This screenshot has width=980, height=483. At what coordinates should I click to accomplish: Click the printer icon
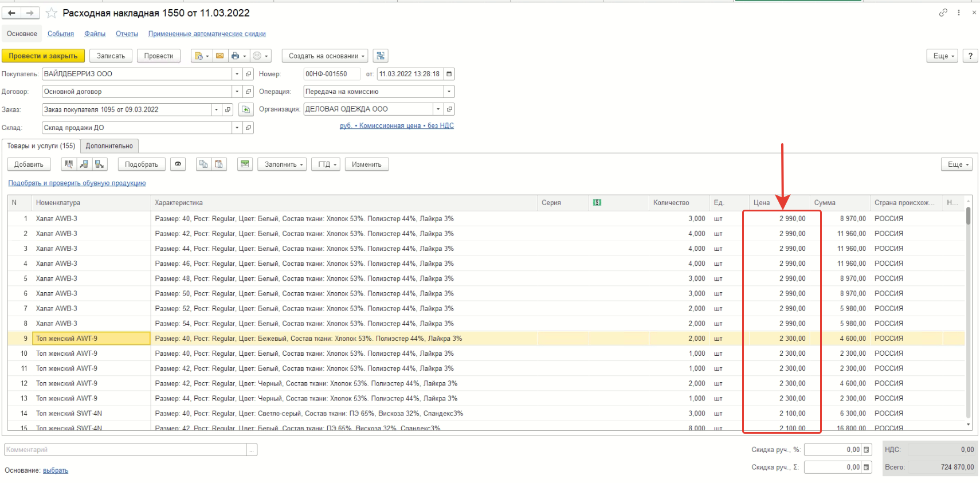[x=235, y=56]
